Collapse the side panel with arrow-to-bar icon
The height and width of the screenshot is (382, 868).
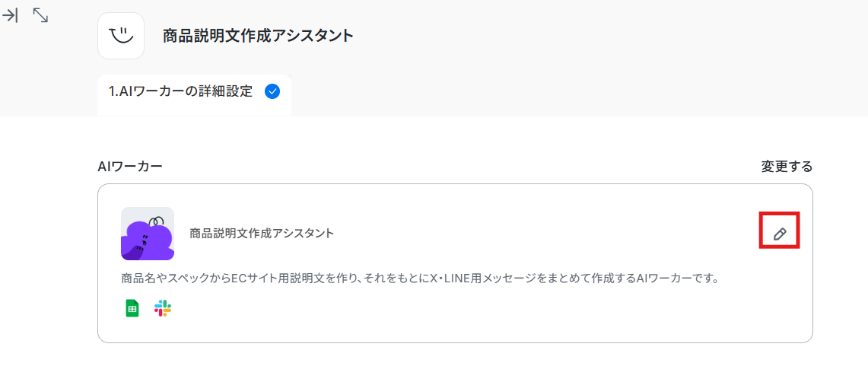point(11,15)
